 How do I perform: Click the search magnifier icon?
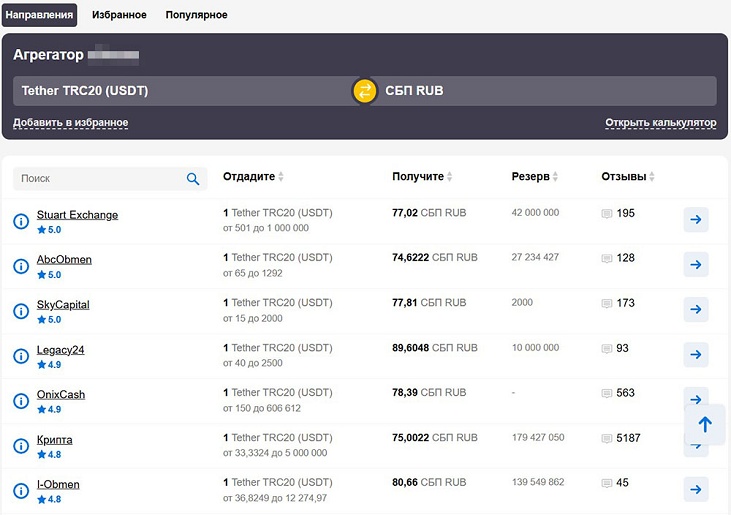point(193,179)
